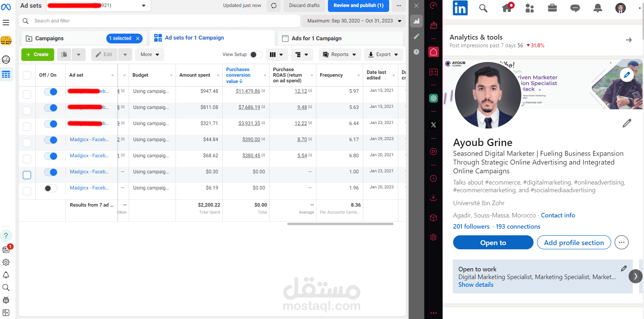Turn off the $44.84 ad set toggle
Viewport: 644px width, 319px height.
pyautogui.click(x=51, y=140)
